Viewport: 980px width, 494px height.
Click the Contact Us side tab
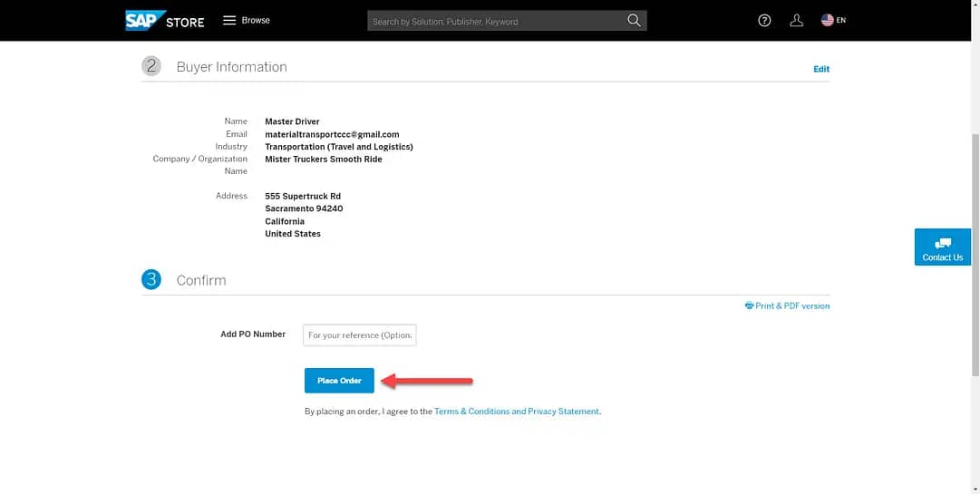(943, 247)
